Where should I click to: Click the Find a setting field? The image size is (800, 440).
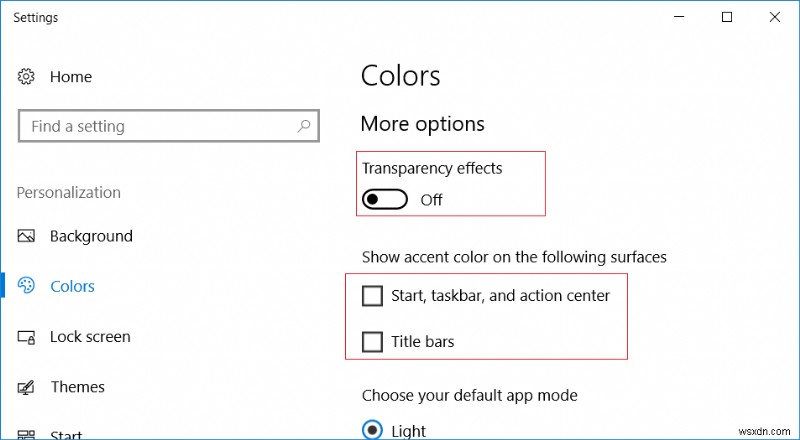(x=155, y=127)
